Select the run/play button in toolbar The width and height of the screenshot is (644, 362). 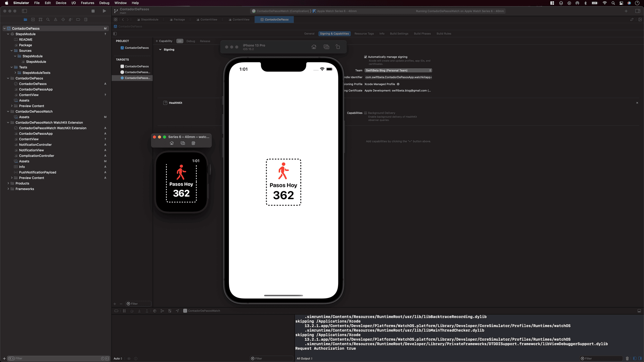tap(104, 11)
